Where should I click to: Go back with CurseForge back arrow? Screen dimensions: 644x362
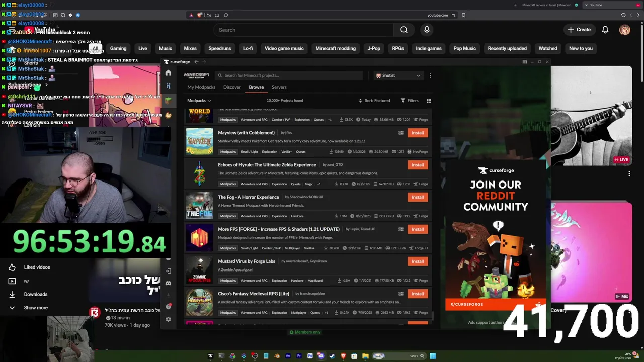196,62
